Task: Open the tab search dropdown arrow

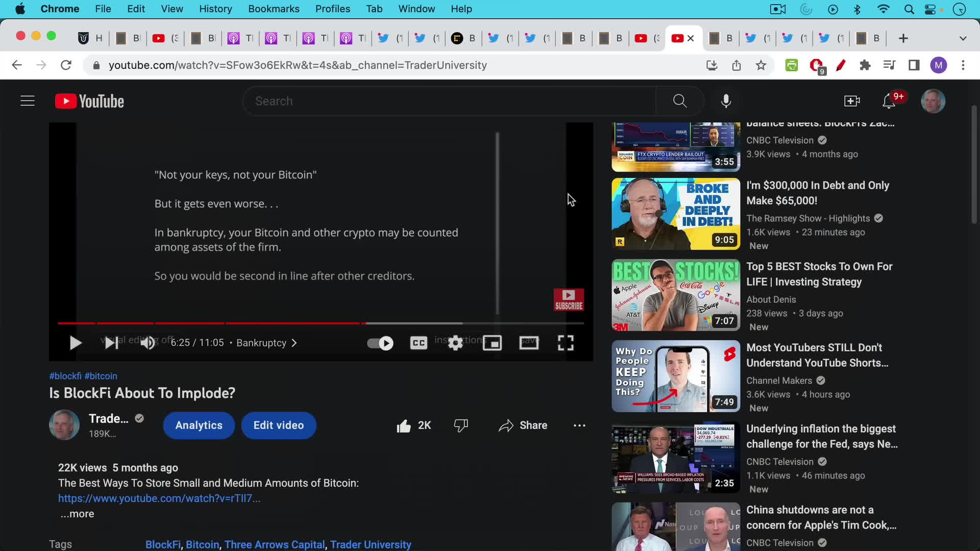Action: coord(963,38)
